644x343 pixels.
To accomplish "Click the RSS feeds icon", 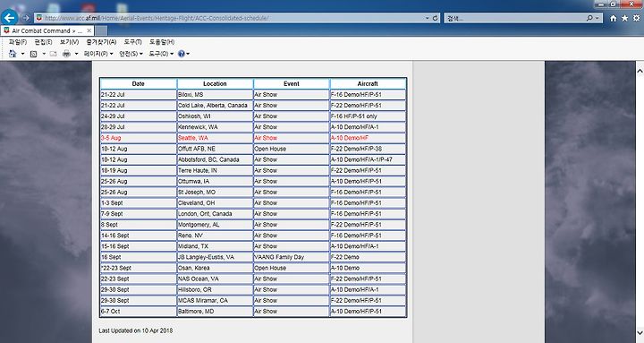I will pos(34,54).
